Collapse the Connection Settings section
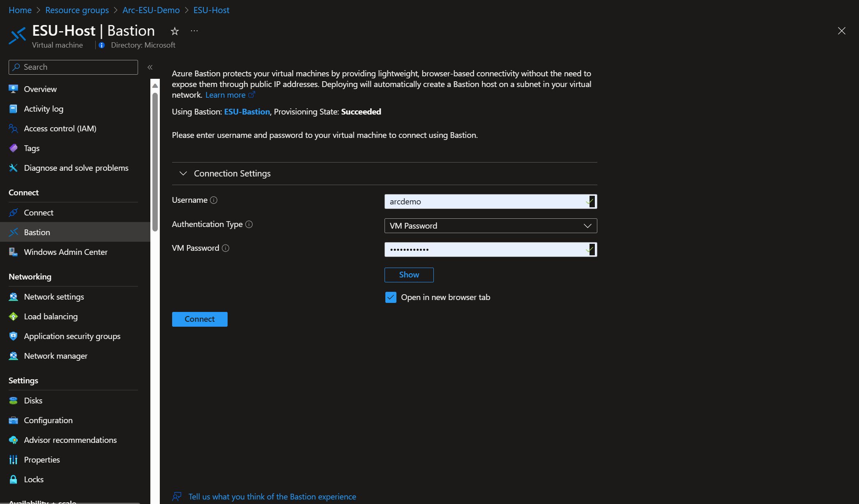This screenshot has height=504, width=859. [x=183, y=174]
